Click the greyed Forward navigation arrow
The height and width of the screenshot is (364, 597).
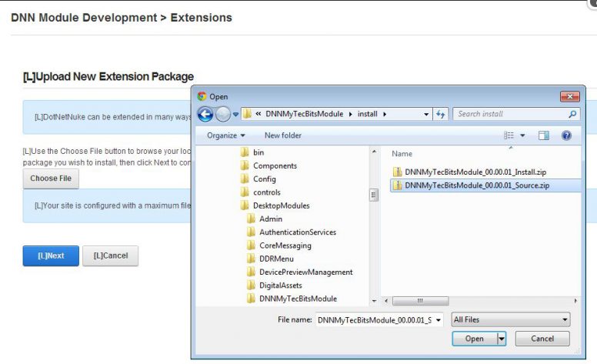[223, 114]
